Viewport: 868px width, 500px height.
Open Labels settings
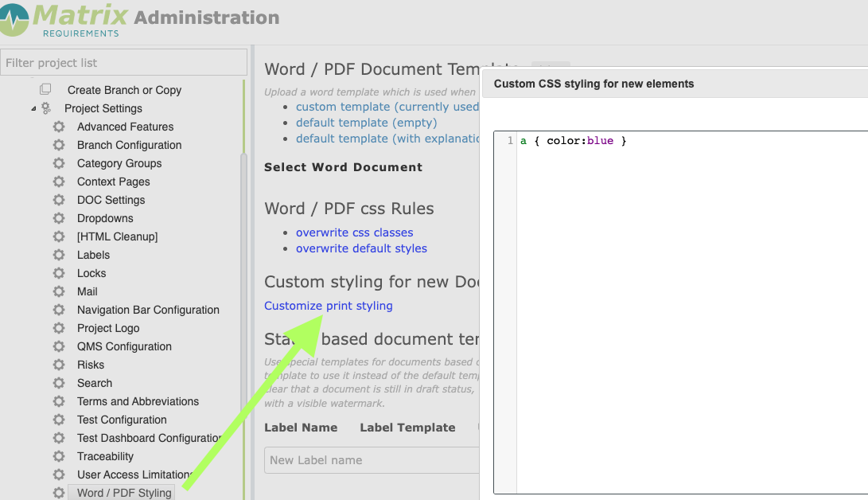(93, 254)
